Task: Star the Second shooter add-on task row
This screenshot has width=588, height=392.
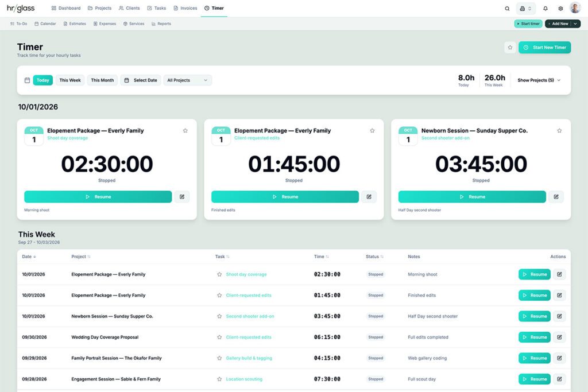Action: point(219,316)
